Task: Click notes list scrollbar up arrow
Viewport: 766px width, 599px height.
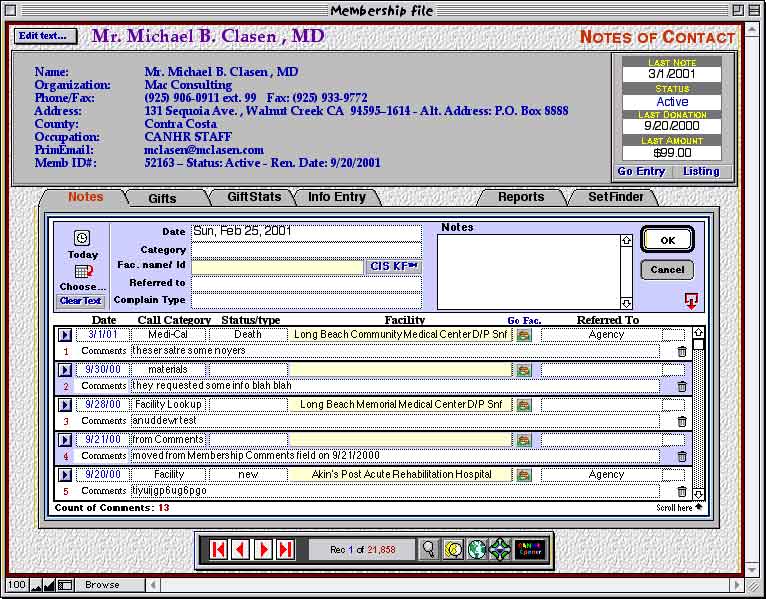Action: (699, 333)
